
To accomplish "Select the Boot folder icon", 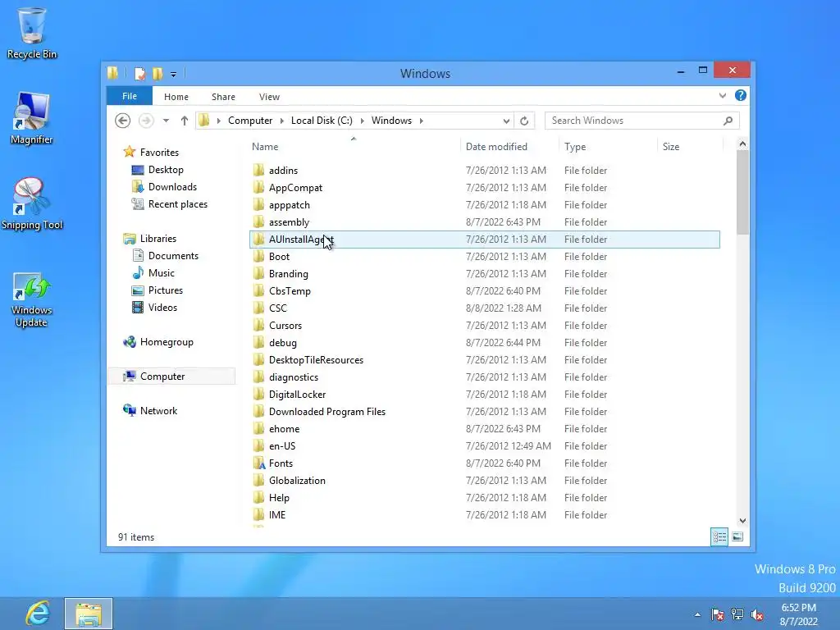I will (258, 256).
